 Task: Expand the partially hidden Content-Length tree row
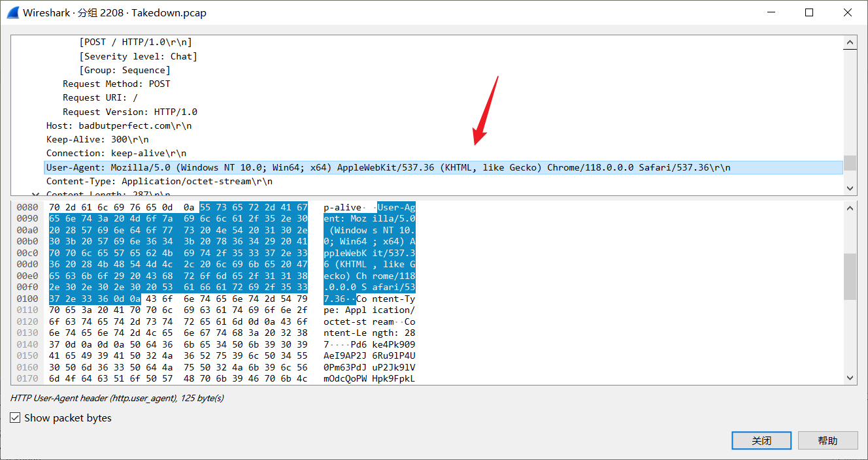coord(35,194)
